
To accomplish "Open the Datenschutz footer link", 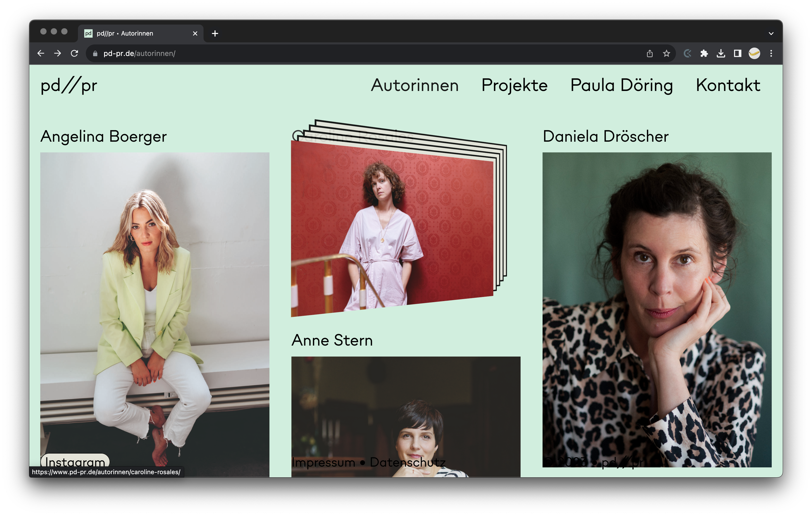I will pos(408,462).
